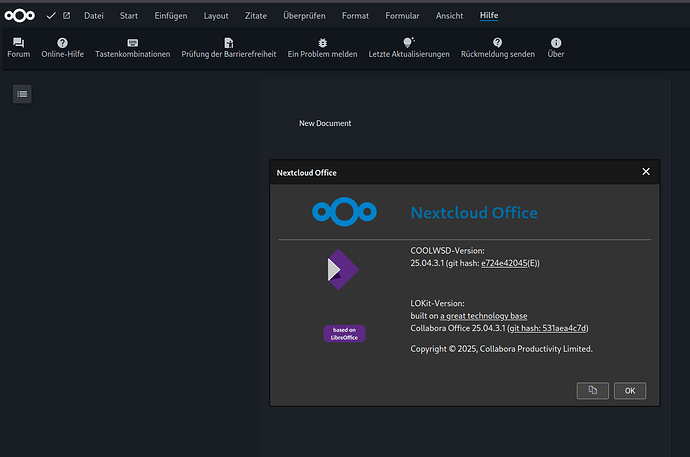Viewport: 690px width, 457px height.
Task: Switch to the Format tab
Action: click(356, 16)
